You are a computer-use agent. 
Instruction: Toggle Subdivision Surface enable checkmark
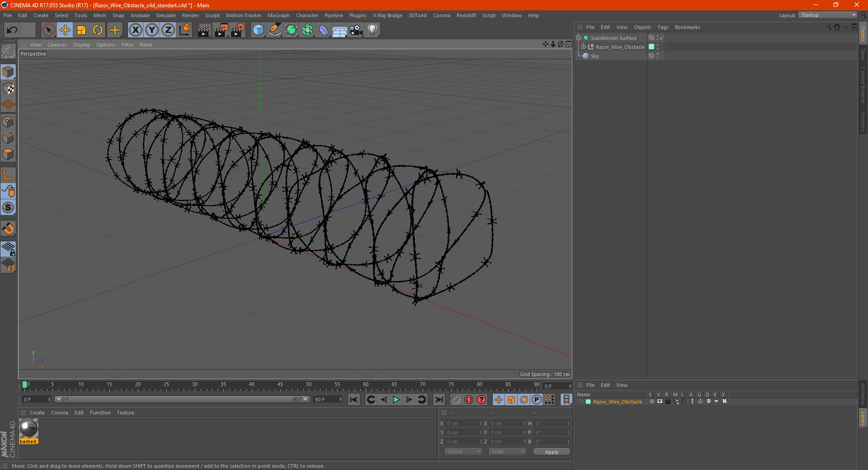(662, 38)
